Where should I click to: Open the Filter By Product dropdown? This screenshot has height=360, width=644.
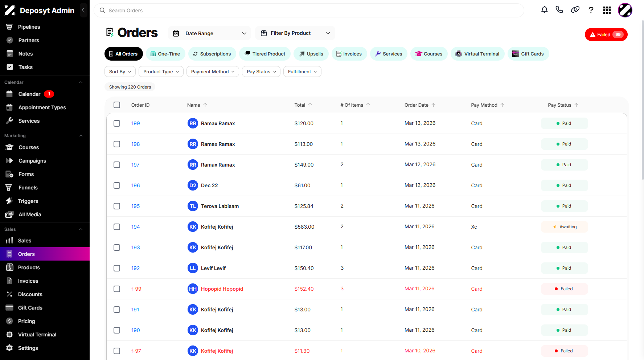[295, 33]
